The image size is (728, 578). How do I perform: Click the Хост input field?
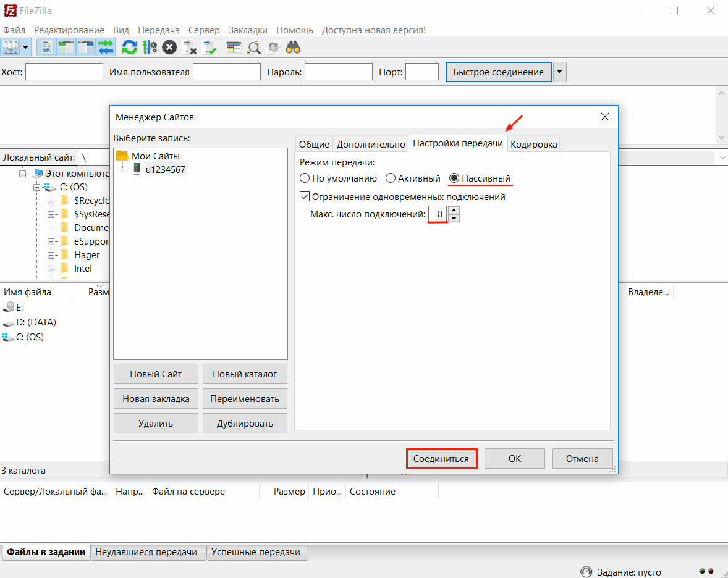[64, 72]
